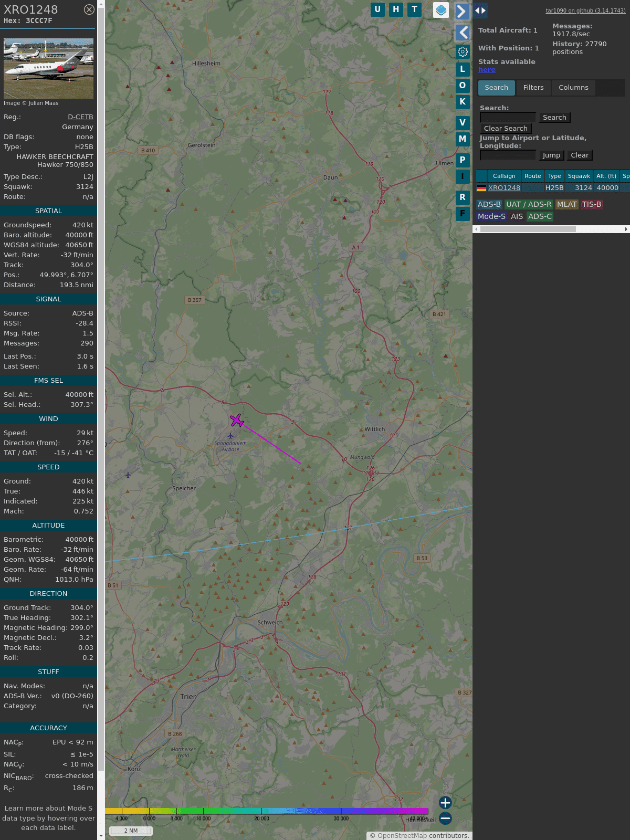Click the right chevron sidebar arrow

pyautogui.click(x=462, y=11)
